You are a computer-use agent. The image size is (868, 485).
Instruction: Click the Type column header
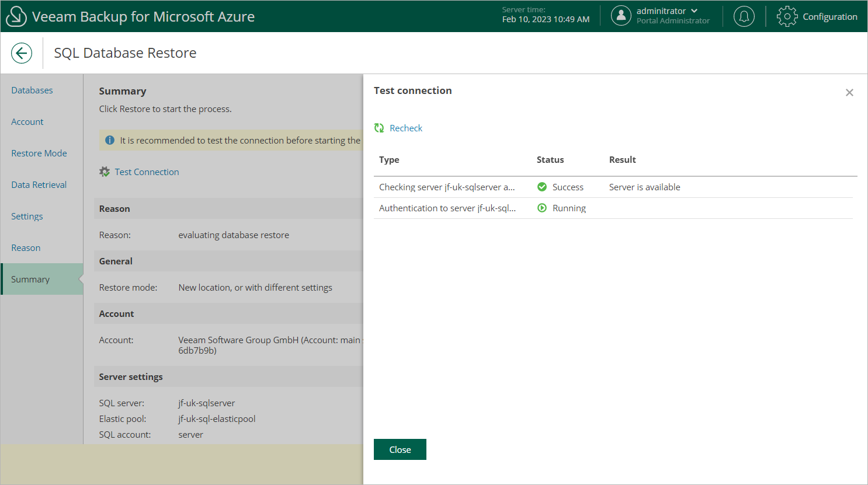click(x=389, y=159)
